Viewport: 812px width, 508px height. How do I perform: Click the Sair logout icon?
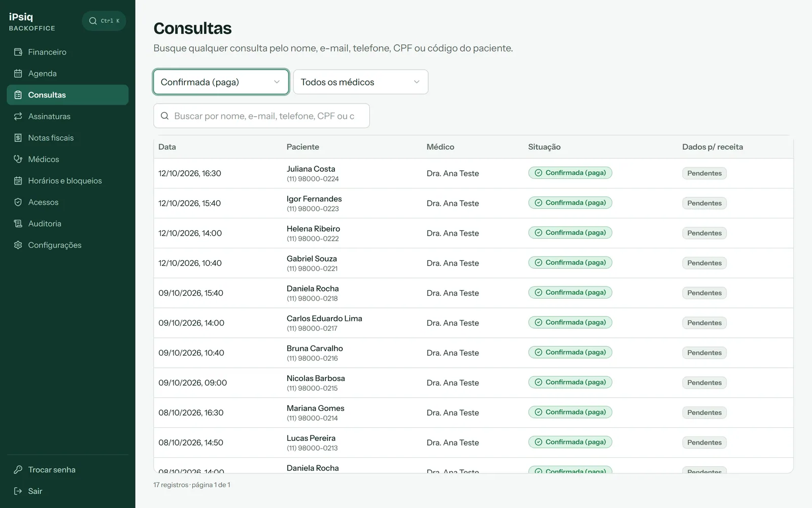18,491
